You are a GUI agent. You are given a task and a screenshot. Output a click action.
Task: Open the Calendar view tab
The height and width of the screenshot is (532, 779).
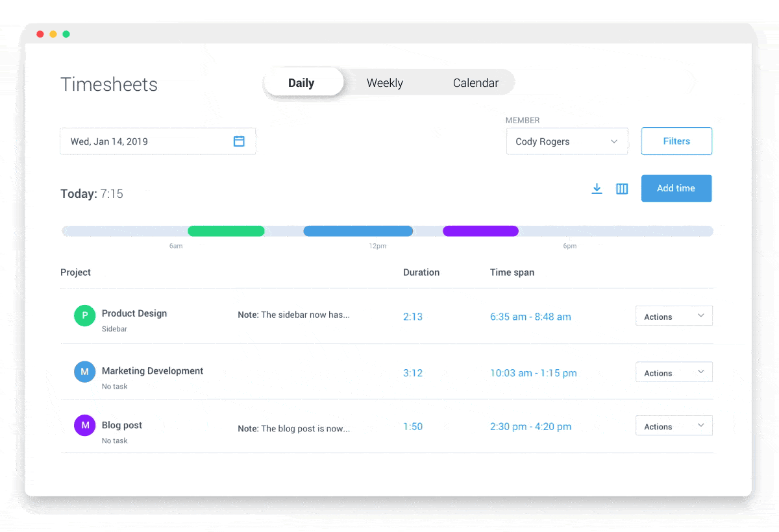pyautogui.click(x=475, y=82)
